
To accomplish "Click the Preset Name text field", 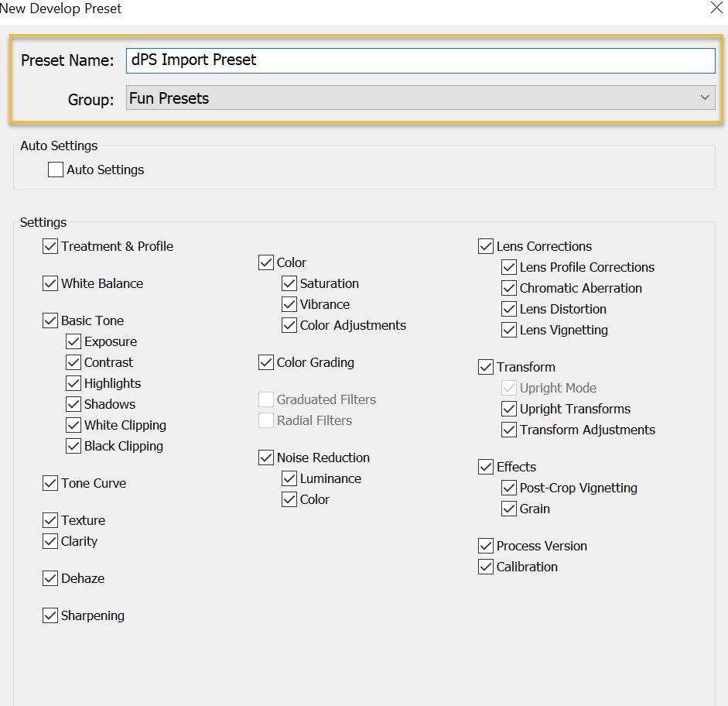I will (x=420, y=60).
